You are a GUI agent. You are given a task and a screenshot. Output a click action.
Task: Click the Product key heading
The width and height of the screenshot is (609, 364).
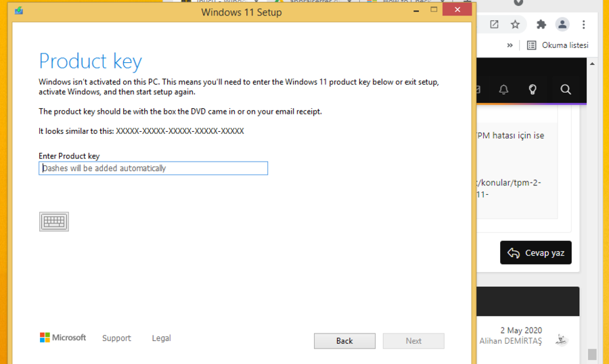point(91,62)
